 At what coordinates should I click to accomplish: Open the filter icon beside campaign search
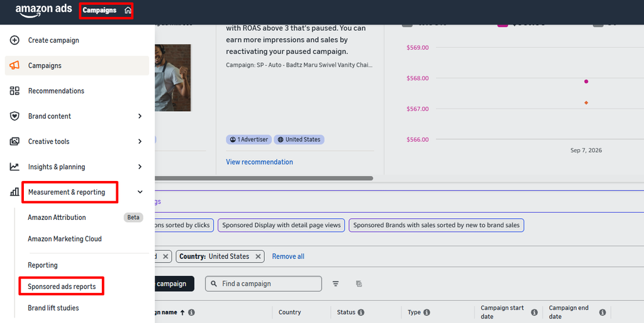[336, 283]
